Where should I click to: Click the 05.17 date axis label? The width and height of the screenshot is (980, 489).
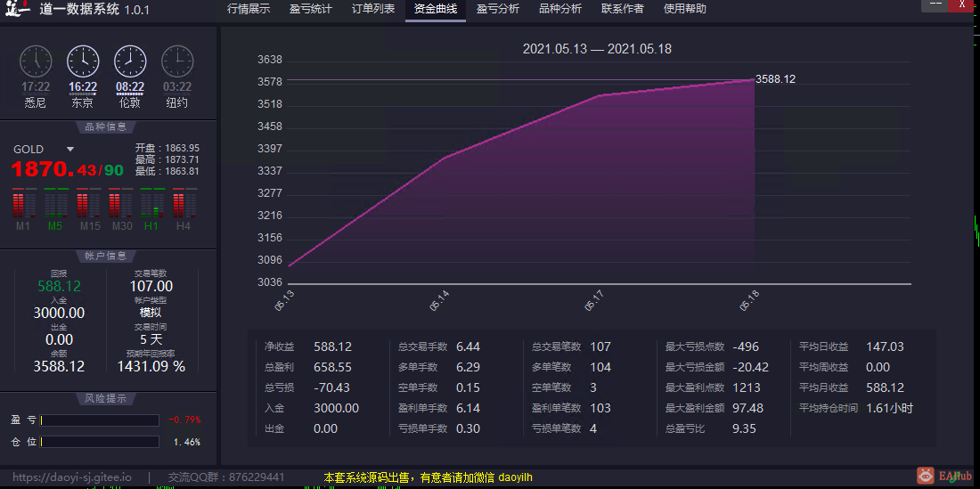[593, 300]
